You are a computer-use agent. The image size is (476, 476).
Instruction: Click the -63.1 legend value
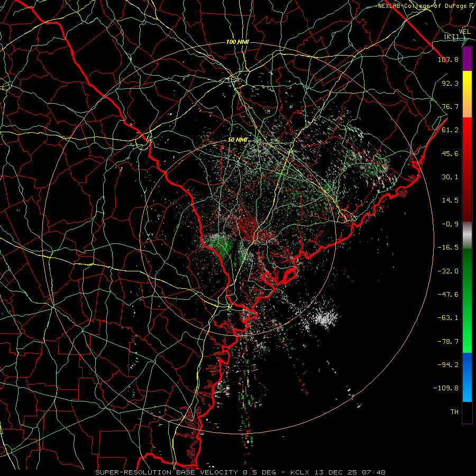pos(448,318)
